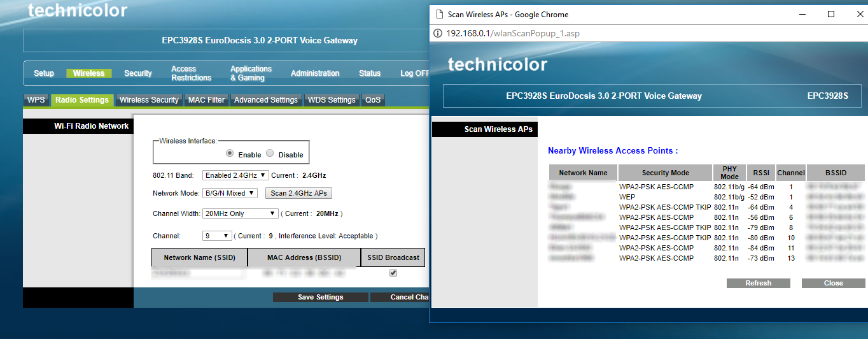The height and width of the screenshot is (339, 868).
Task: Click the RSSI column header
Action: [761, 173]
